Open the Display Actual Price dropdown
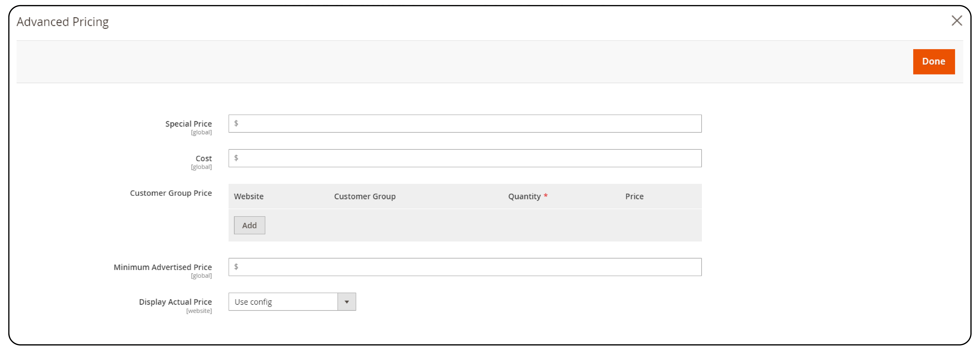The image size is (980, 348). coord(292,302)
